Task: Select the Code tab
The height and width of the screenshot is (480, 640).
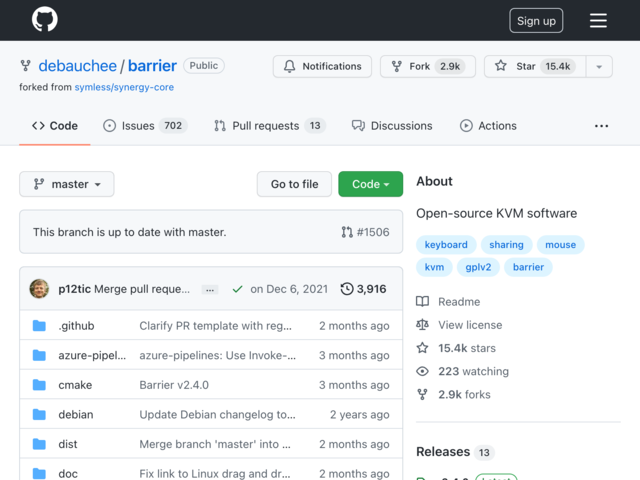Action: click(55, 126)
